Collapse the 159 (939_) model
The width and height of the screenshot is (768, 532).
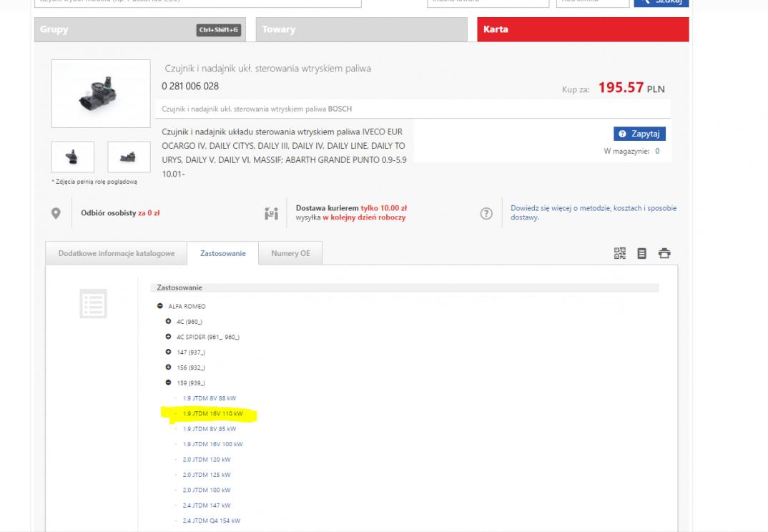(168, 382)
